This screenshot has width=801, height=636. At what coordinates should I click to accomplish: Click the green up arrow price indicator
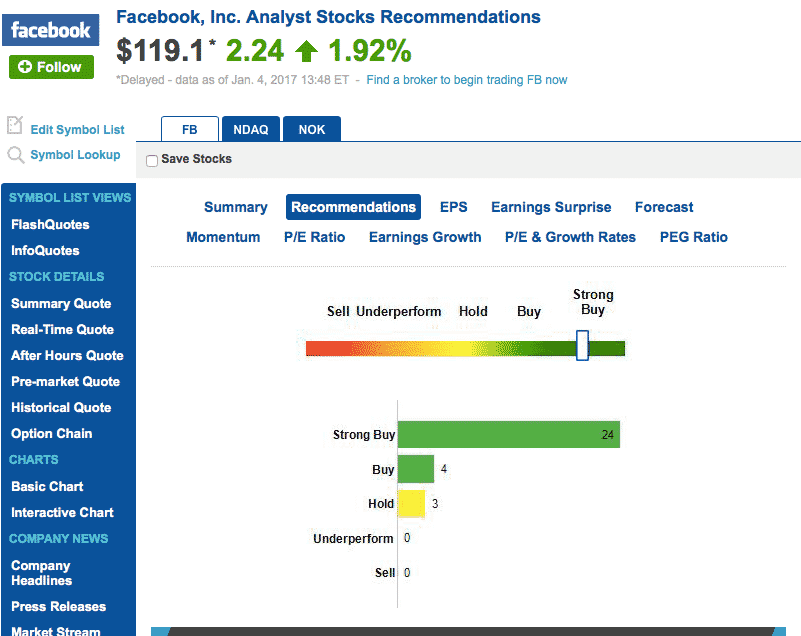(x=306, y=51)
